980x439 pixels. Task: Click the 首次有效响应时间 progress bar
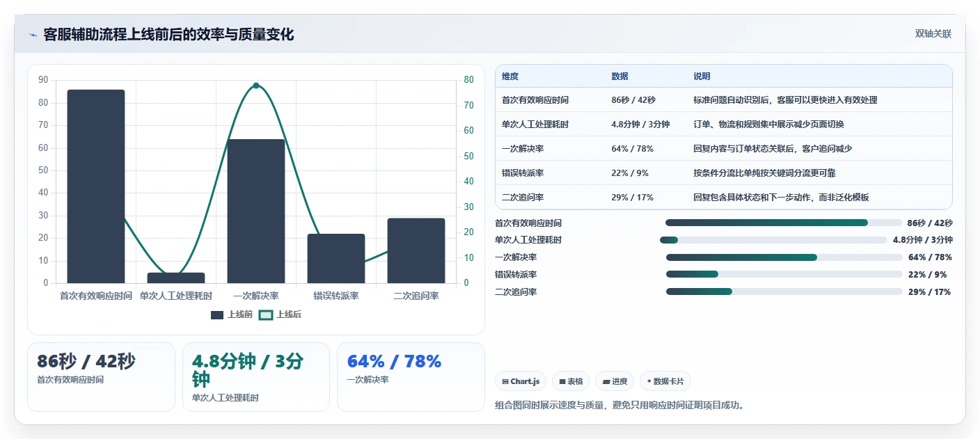tap(784, 223)
